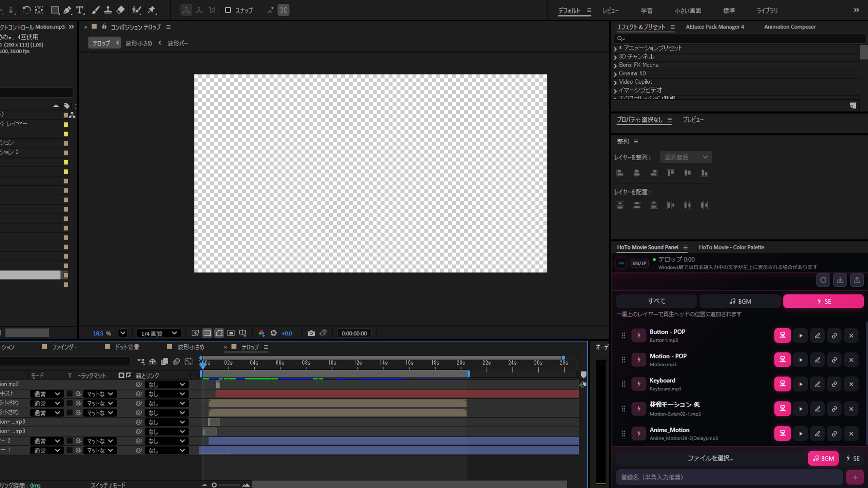Select the Pen tool
The image size is (868, 488).
click(x=67, y=10)
